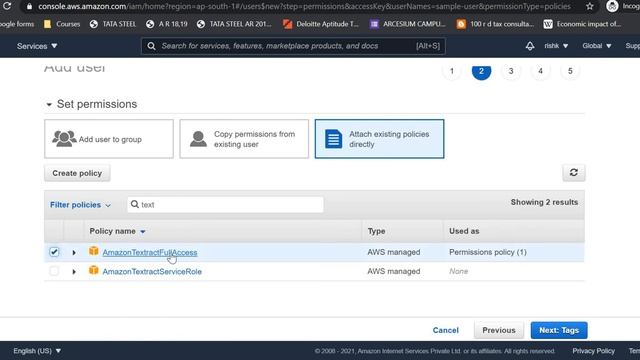
Task: Click the magnifier icon in AWS search
Action: 151,46
